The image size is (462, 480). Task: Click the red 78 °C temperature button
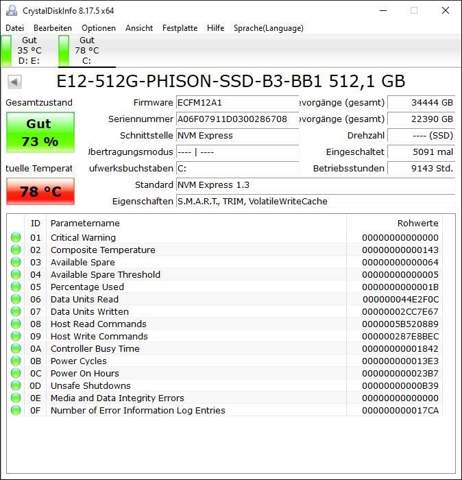(x=40, y=191)
